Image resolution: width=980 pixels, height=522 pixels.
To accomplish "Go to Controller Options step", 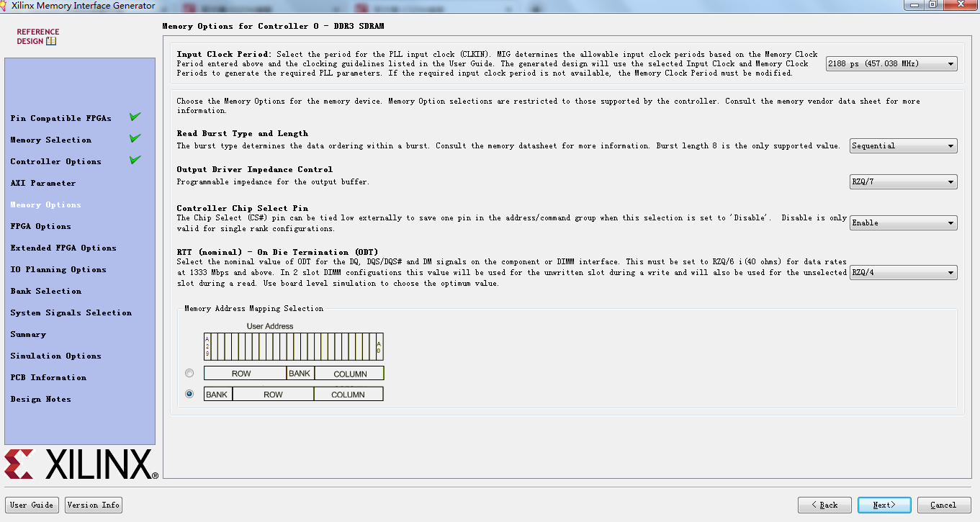I will coord(56,161).
